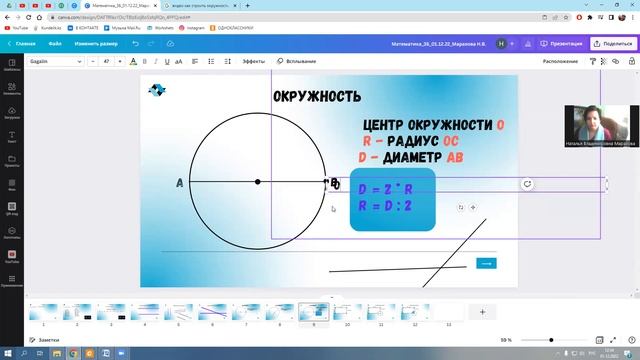The image size is (640, 360).
Task: Redo the last undone action
Action: coord(151,44)
